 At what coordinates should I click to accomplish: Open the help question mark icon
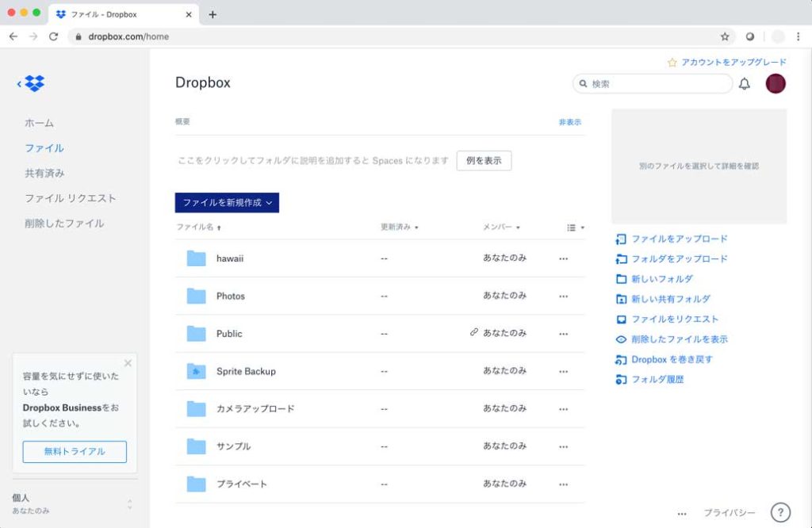[780, 513]
